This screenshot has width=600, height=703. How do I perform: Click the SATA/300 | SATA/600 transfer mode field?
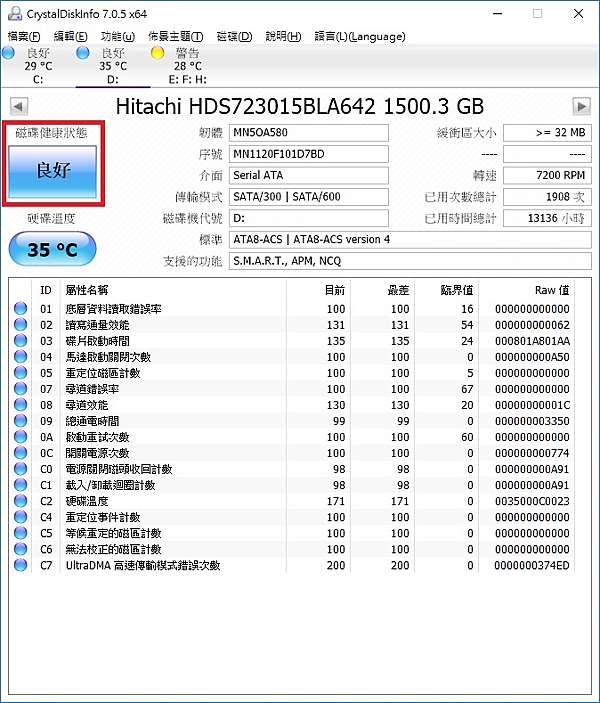[309, 197]
